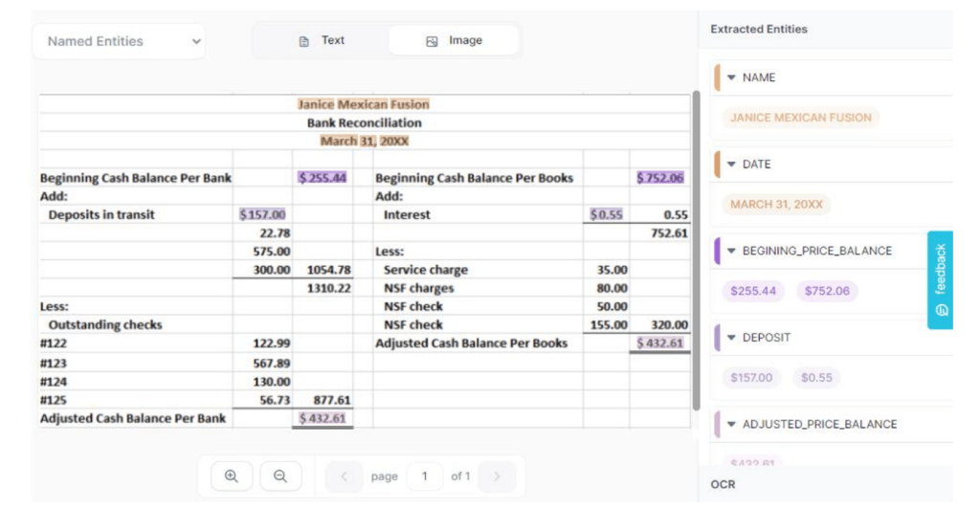Image resolution: width=980 pixels, height=531 pixels.
Task: Click the document viewer vertical scrollbar
Action: pyautogui.click(x=696, y=249)
